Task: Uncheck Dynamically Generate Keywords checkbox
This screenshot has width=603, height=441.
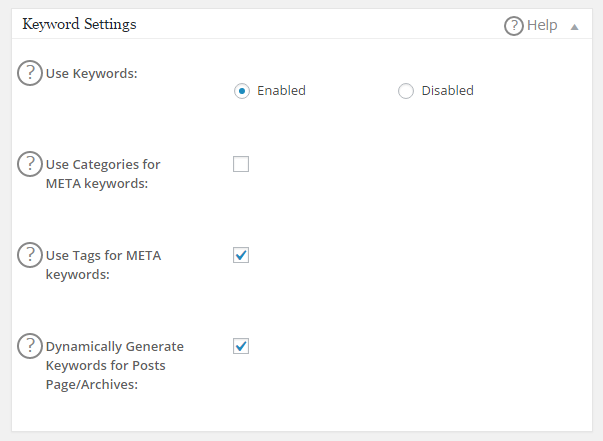Action: [241, 346]
